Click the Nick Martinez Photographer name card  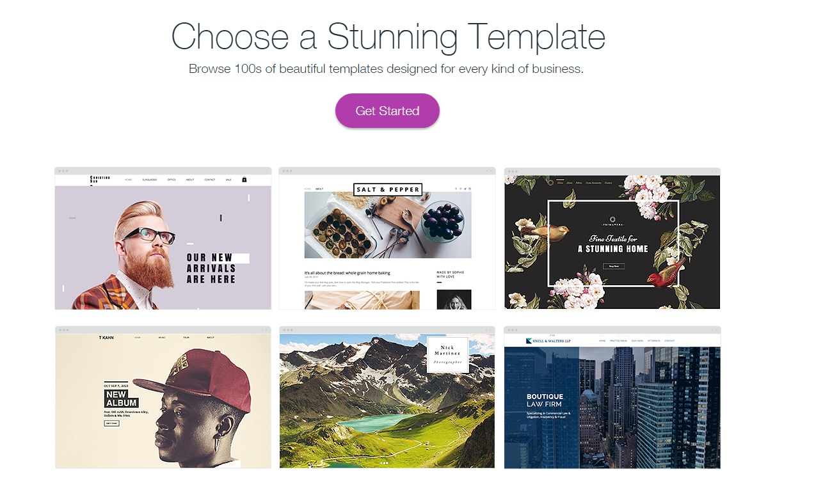point(447,355)
